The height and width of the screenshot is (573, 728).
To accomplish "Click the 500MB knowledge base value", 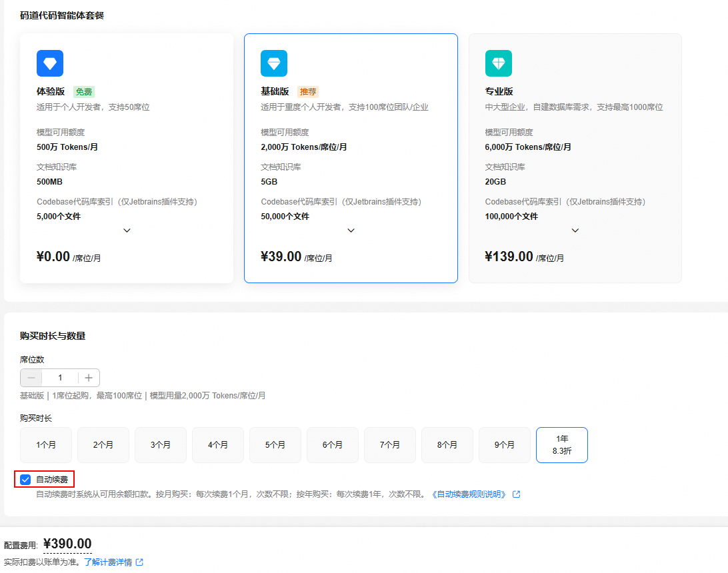I will (x=50, y=182).
